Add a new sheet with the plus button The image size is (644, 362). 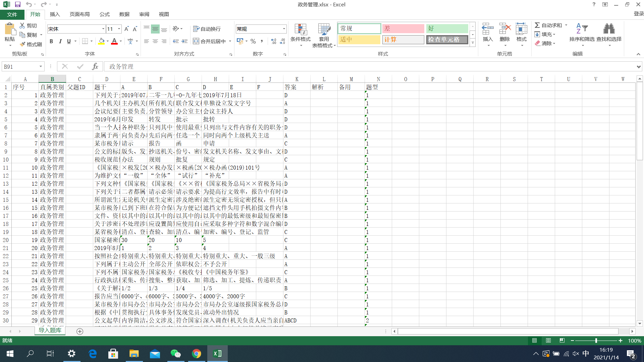[x=80, y=331]
